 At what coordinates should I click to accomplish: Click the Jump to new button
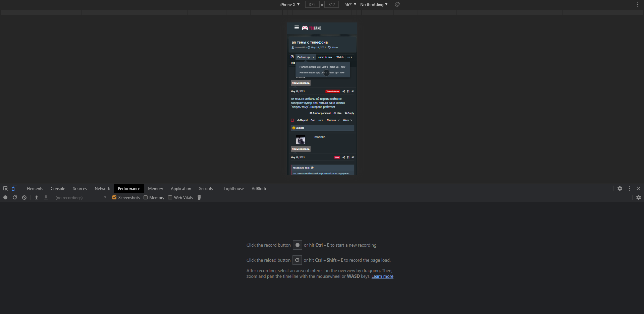(x=325, y=57)
